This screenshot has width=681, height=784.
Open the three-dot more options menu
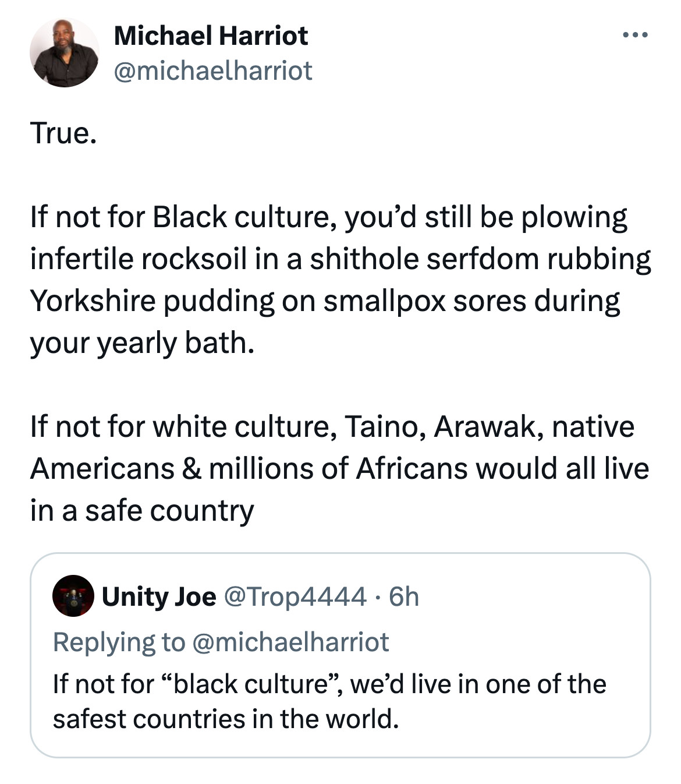(634, 36)
